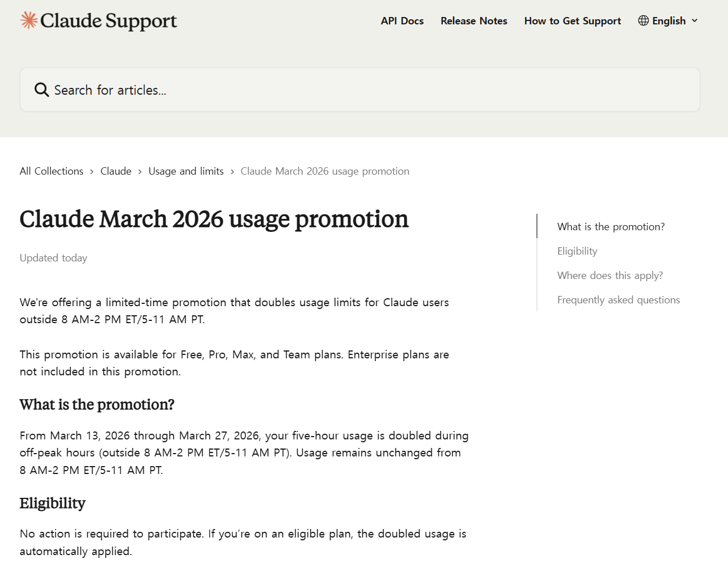Click the Claude Support wordmark text

pos(108,21)
